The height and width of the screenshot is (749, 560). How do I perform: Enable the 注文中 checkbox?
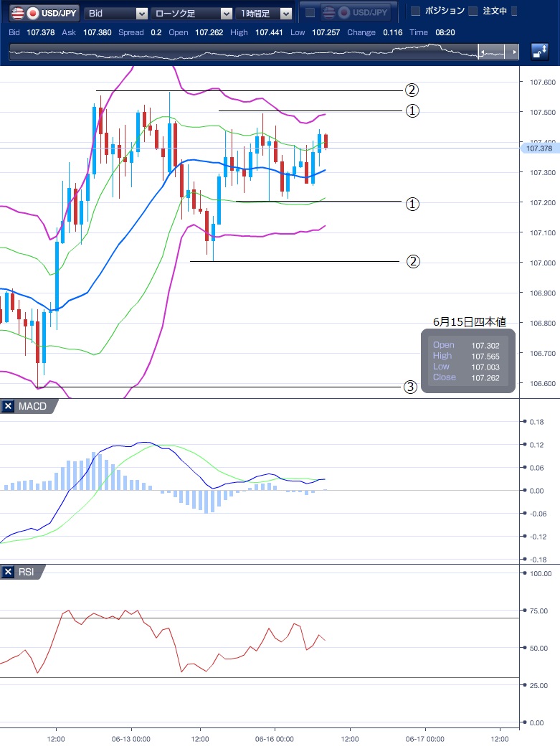[473, 11]
